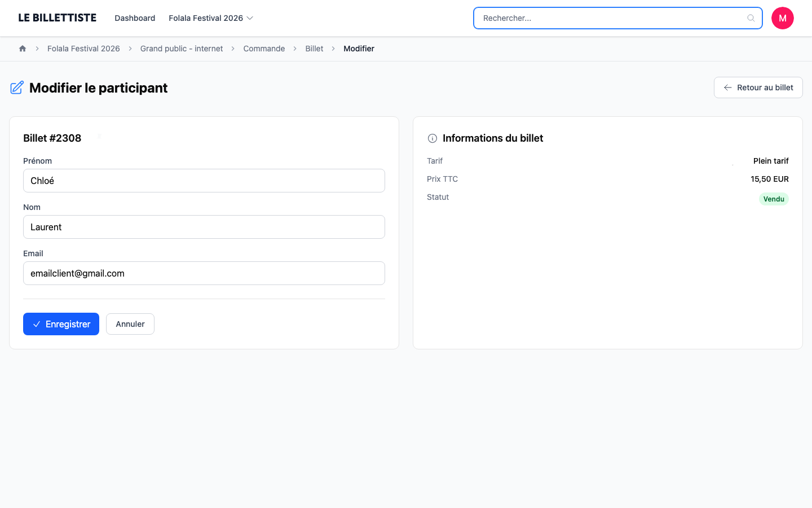Click the Informations du billet heading
Image resolution: width=812 pixels, height=508 pixels.
pos(493,138)
